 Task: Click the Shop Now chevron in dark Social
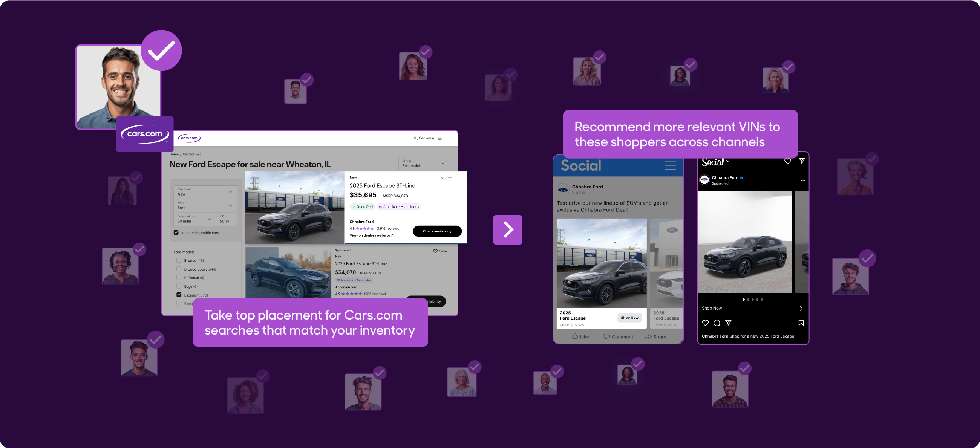click(801, 309)
